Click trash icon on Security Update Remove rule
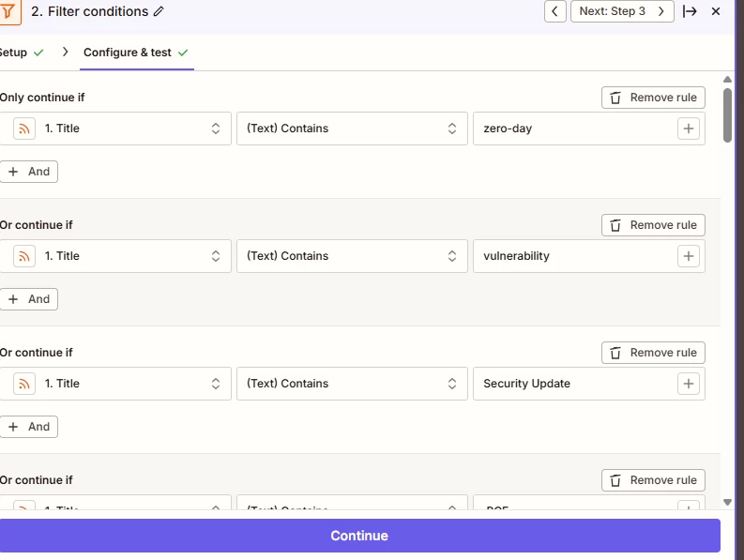 click(615, 353)
